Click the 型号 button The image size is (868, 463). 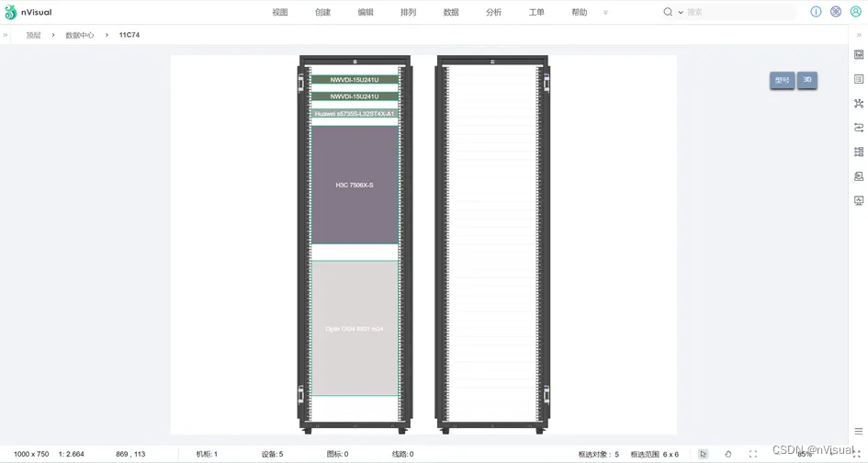click(783, 80)
